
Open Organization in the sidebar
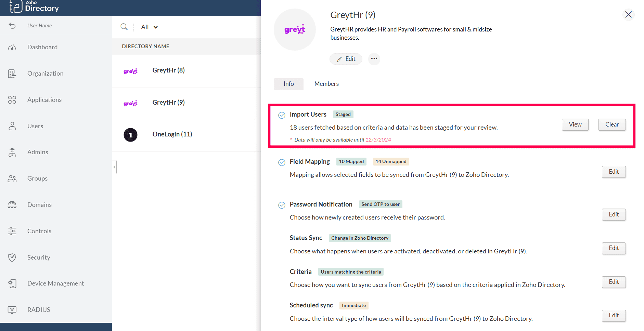(45, 74)
